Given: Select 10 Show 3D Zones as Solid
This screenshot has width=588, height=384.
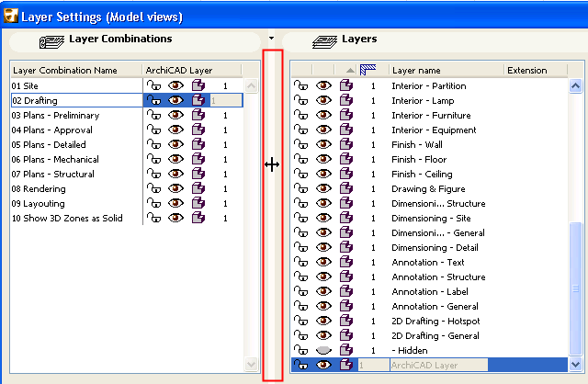Looking at the screenshot, I should pos(67,218).
